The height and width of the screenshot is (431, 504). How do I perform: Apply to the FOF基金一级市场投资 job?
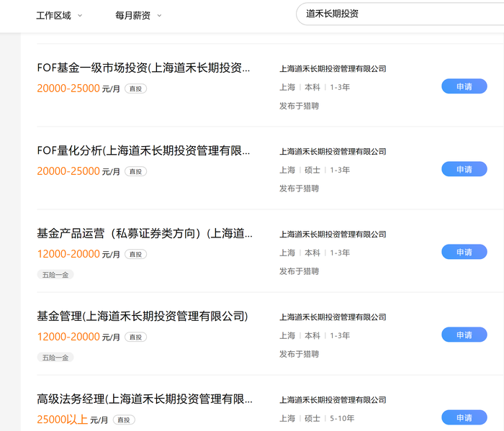tap(464, 86)
